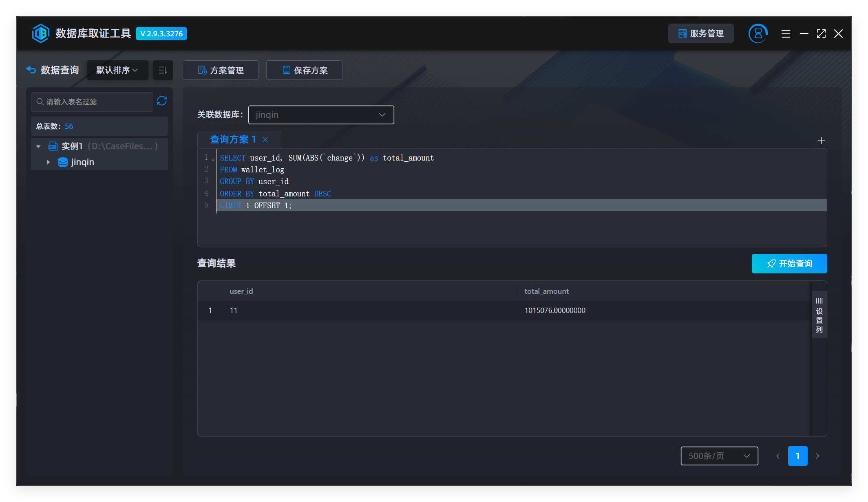The width and height of the screenshot is (868, 502).
Task: Close the 查询方案 1 tab
Action: (265, 139)
